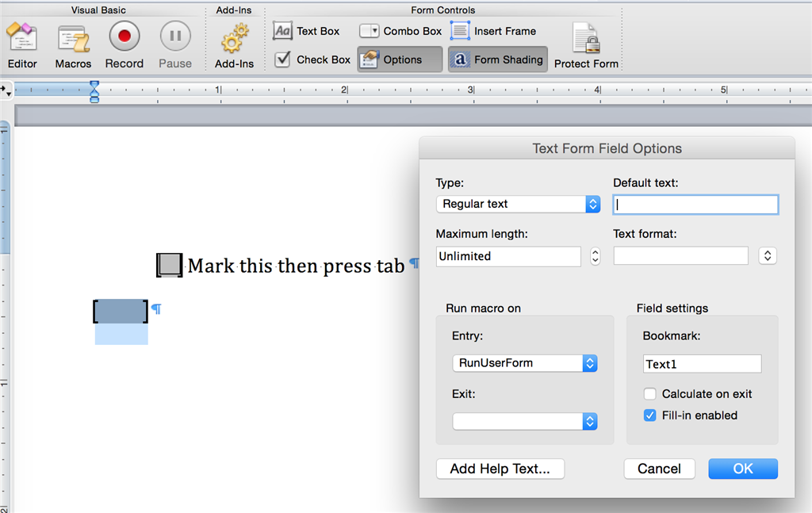Screen dimensions: 812x513
Task: Open the Add-Ins gear icon
Action: 234,39
